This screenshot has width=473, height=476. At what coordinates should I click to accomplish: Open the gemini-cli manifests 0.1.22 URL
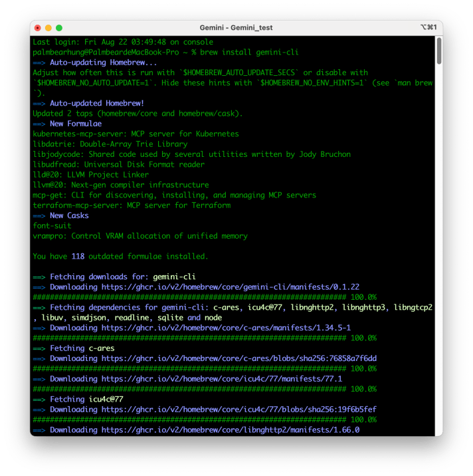pos(230,287)
